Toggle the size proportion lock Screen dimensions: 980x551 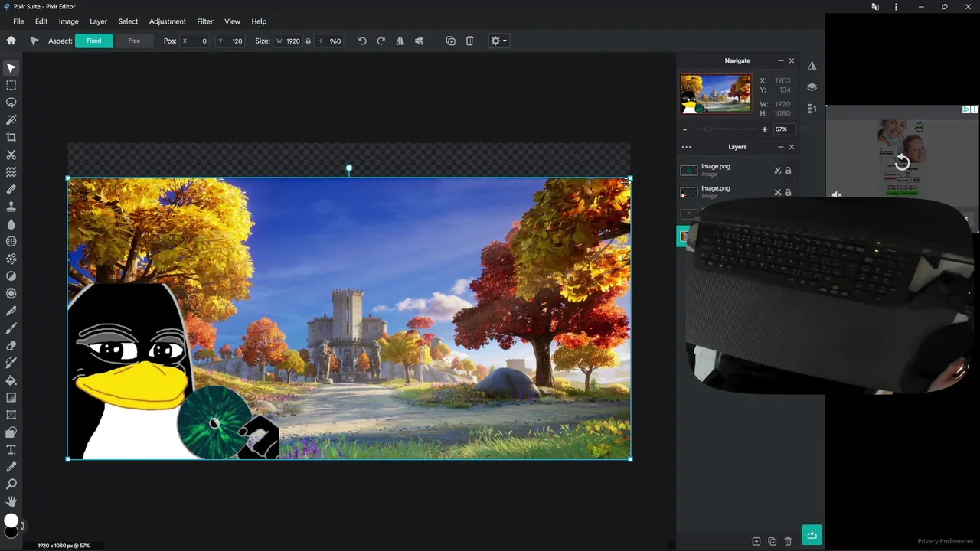(x=308, y=41)
